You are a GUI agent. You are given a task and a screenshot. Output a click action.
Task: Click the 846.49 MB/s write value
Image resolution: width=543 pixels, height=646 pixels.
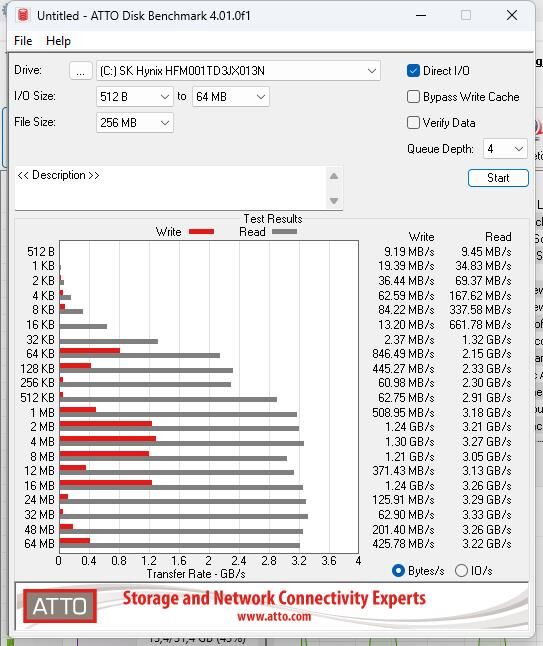click(403, 354)
